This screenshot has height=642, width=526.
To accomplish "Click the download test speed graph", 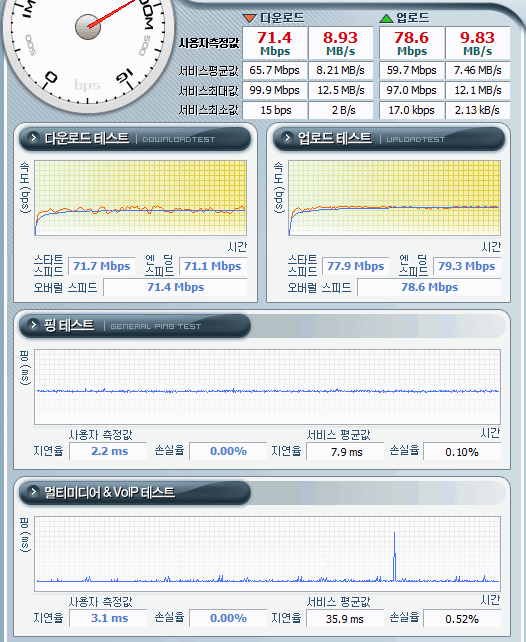I will pyautogui.click(x=140, y=198).
